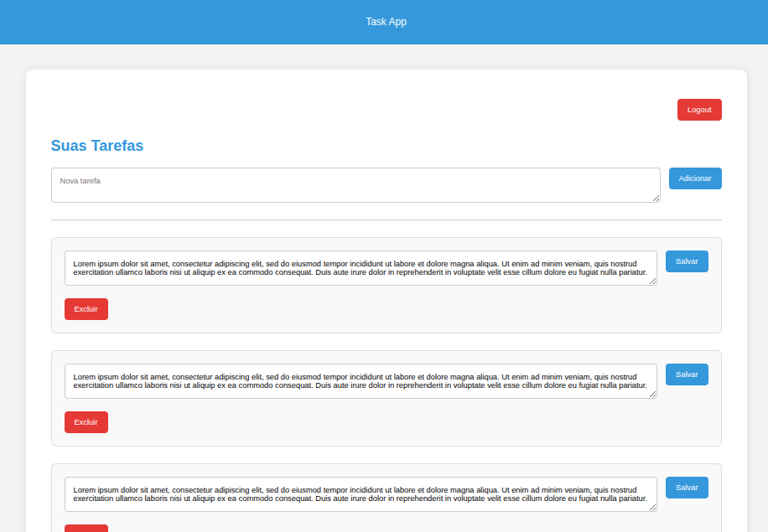
Task: Click the resize handle of the first textarea
Action: [x=654, y=282]
